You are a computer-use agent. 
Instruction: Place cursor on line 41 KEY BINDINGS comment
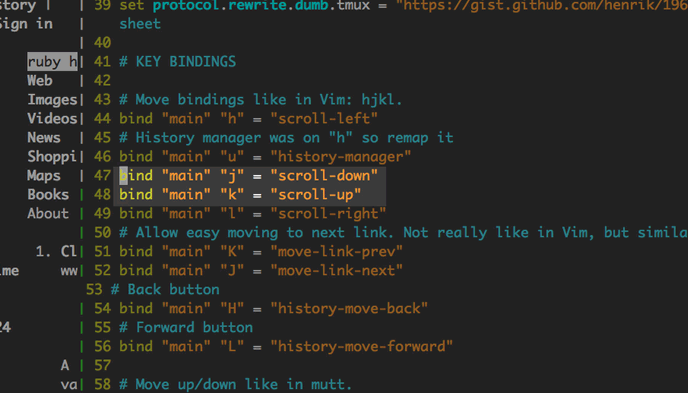(178, 62)
